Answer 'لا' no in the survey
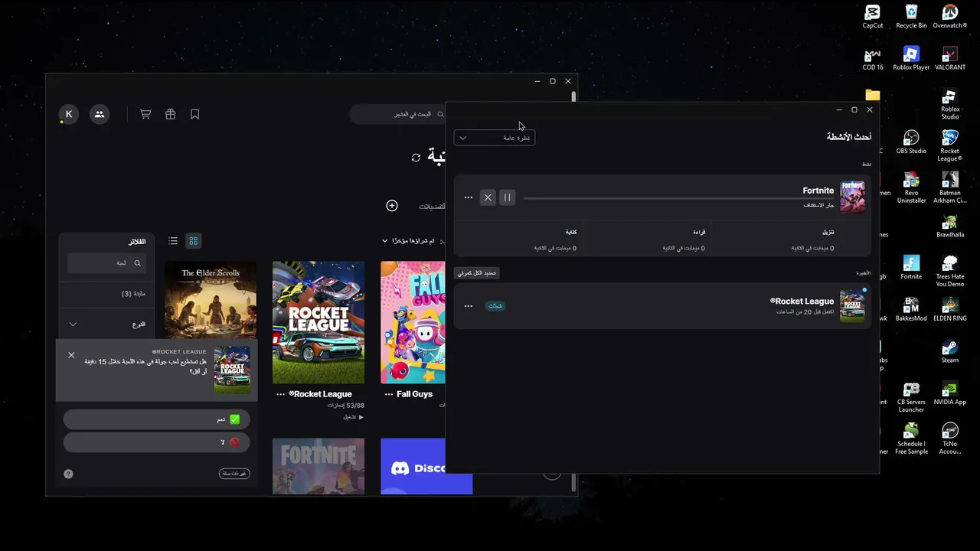980x551 pixels. [156, 442]
